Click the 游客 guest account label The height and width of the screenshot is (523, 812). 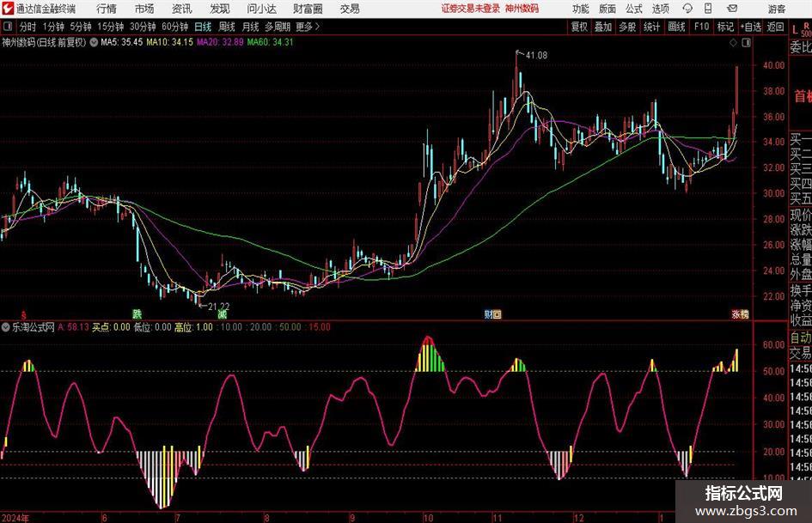click(x=776, y=9)
